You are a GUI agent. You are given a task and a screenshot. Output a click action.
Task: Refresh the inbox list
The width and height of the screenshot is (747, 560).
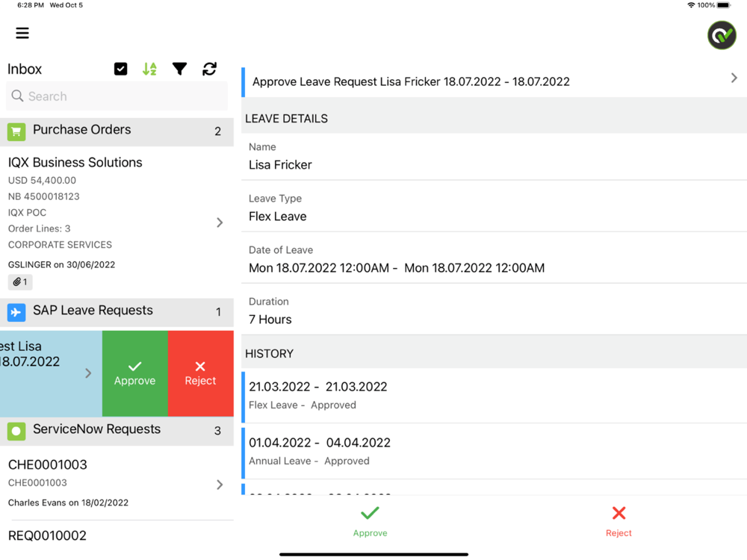(210, 69)
